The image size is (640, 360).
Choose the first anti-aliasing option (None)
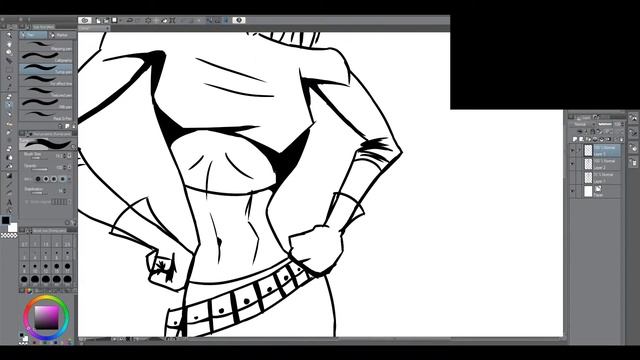pos(38,179)
